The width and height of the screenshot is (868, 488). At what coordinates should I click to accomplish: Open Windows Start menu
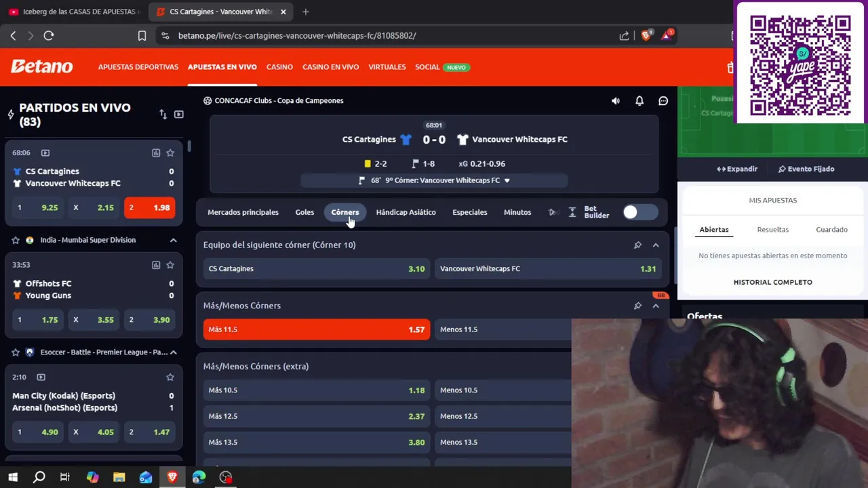tap(13, 477)
